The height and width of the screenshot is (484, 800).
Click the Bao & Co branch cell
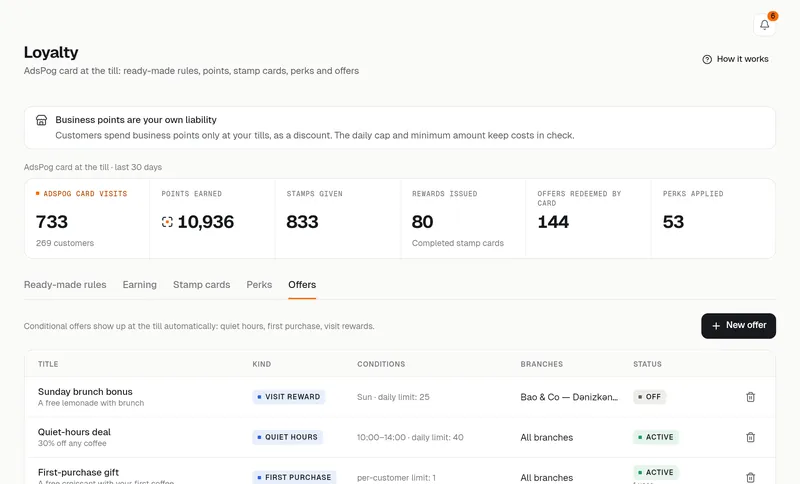point(569,397)
